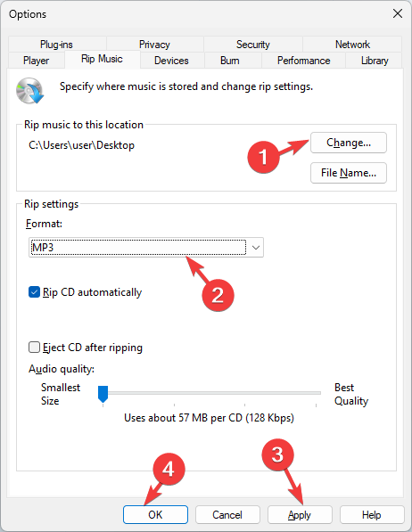This screenshot has width=412, height=532.
Task: Switch to the Library tab
Action: pos(375,61)
